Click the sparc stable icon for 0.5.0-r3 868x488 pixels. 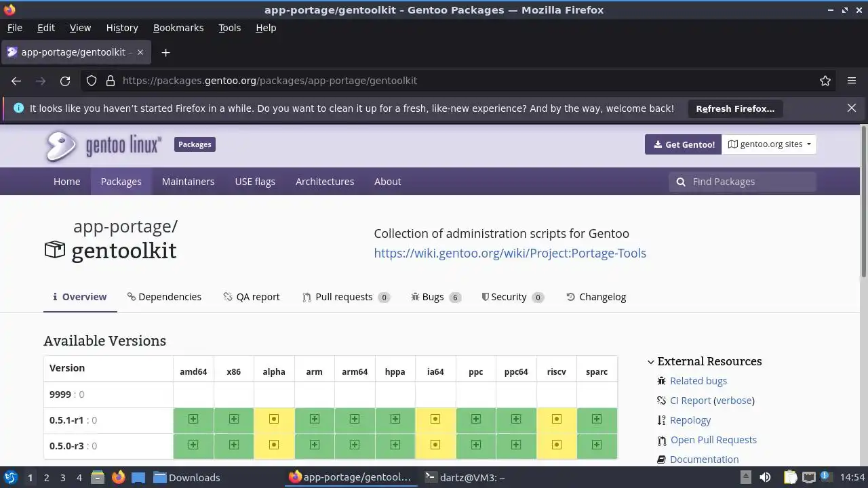[597, 445]
